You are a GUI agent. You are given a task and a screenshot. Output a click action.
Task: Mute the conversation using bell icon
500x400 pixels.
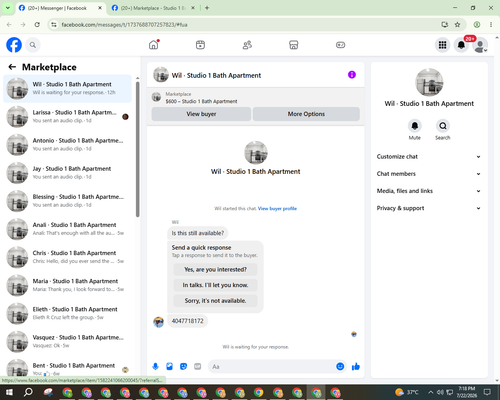point(415,126)
